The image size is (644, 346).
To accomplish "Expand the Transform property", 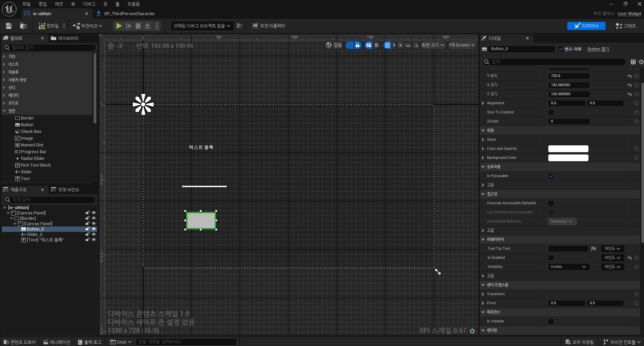I will point(483,294).
